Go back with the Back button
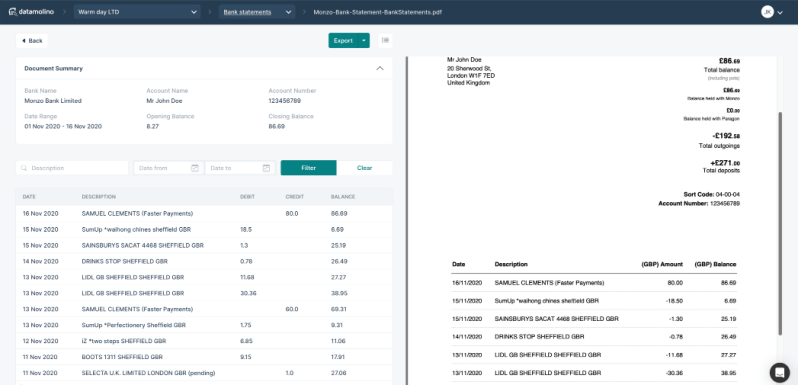Screen dimensions: 798x385 point(32,41)
